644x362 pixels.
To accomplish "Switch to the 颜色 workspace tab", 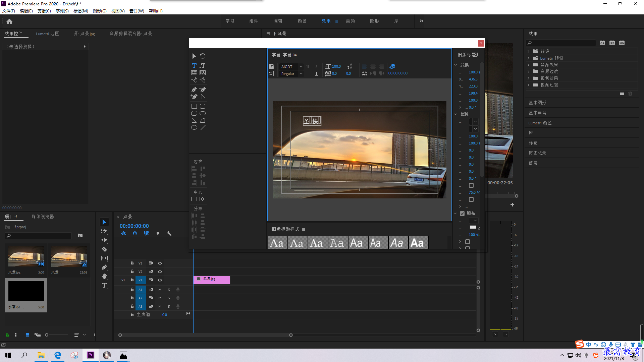I will click(x=302, y=21).
